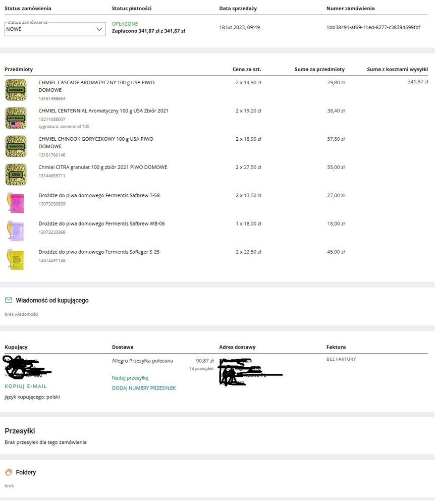Click the Safbrew WB-06 yeast thumbnail
The width and height of the screenshot is (435, 504).
pyautogui.click(x=15, y=231)
